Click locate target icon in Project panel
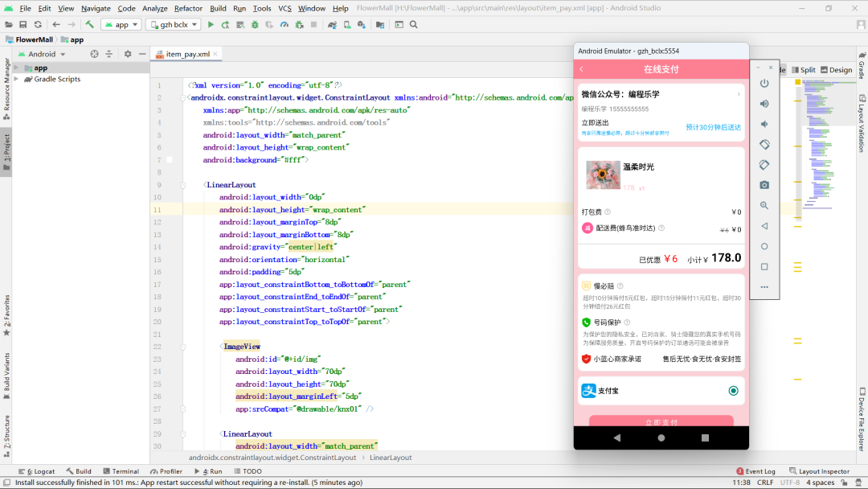 pyautogui.click(x=94, y=54)
